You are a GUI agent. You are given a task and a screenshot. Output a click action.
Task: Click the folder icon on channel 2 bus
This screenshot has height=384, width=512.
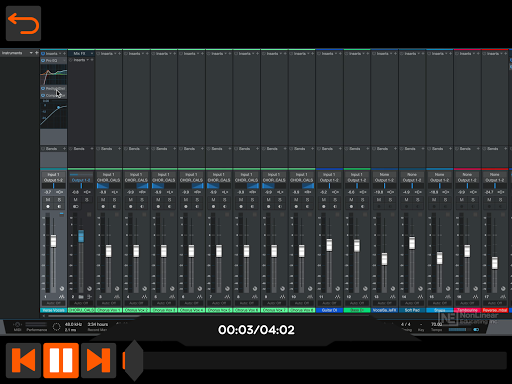(x=81, y=297)
